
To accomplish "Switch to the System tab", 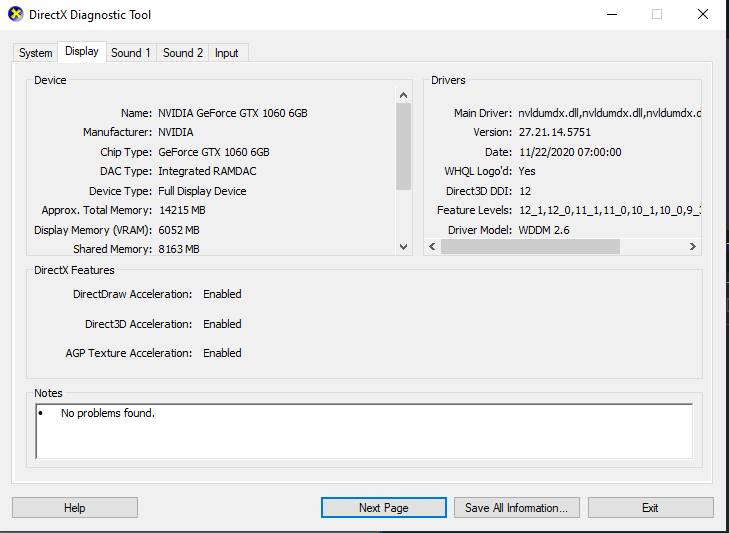I will pyautogui.click(x=35, y=53).
